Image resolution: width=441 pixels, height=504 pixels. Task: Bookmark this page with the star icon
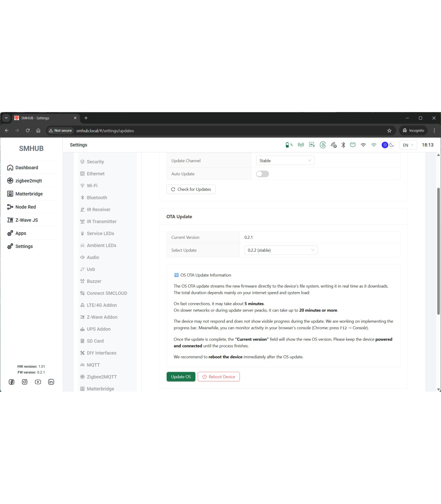pyautogui.click(x=389, y=131)
